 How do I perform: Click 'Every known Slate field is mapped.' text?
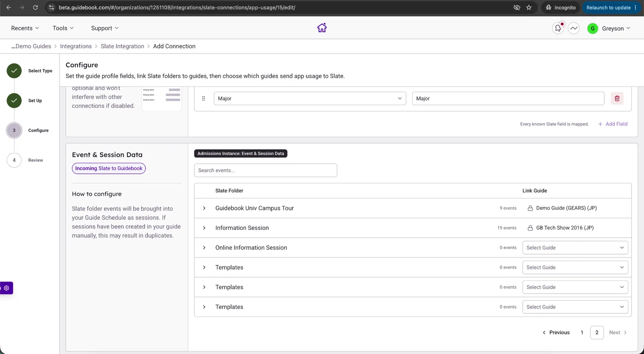[x=554, y=124]
